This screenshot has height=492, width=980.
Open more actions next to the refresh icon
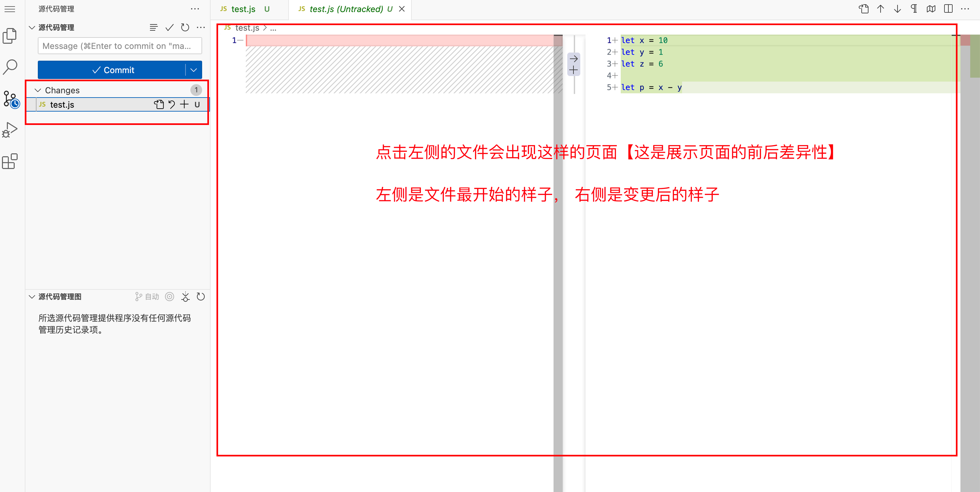coord(201,27)
